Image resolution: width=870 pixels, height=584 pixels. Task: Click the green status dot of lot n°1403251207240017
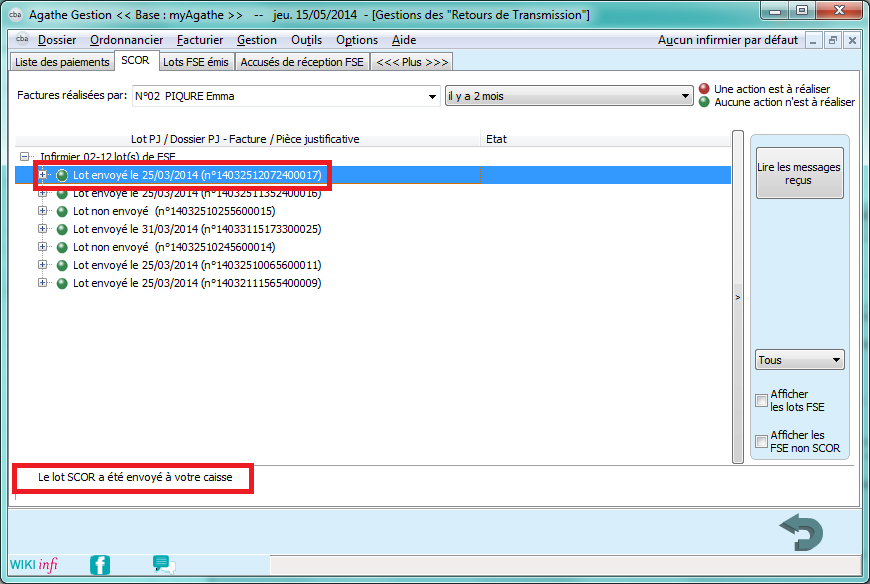pos(62,175)
